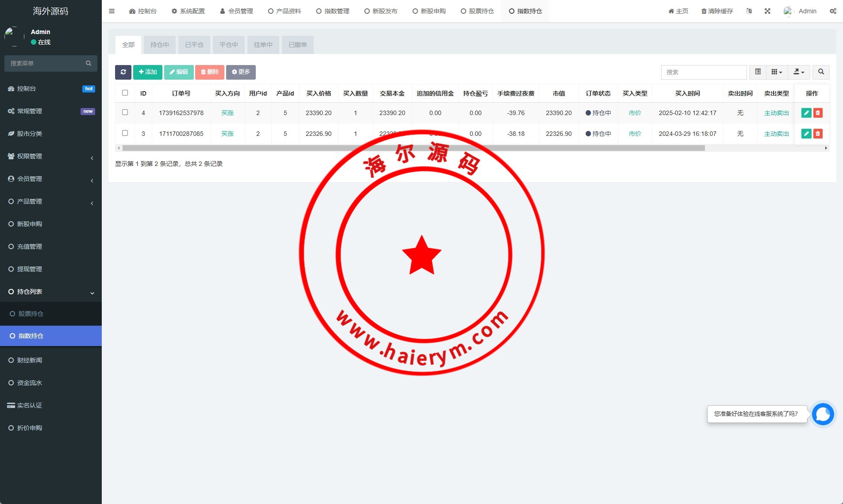This screenshot has height=504, width=843.
Task: Toggle fullscreen with the expand icon
Action: [x=767, y=11]
